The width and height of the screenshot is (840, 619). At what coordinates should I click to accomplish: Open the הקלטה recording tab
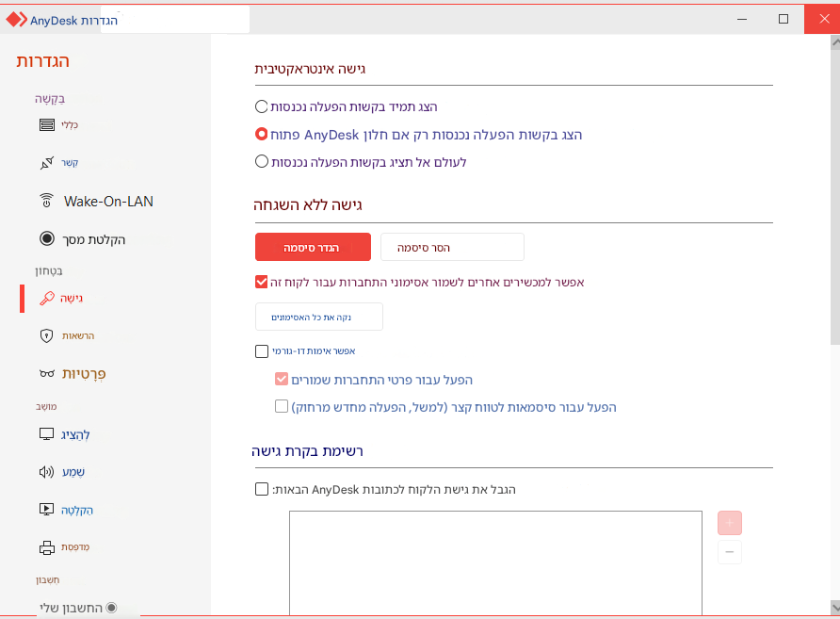(76, 510)
